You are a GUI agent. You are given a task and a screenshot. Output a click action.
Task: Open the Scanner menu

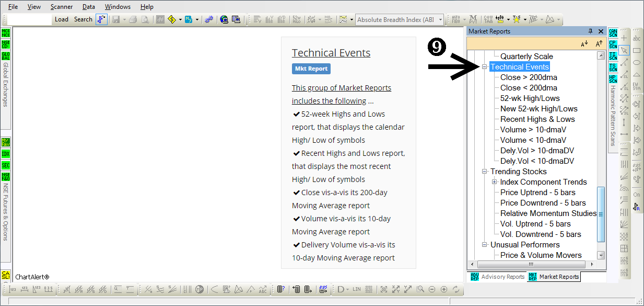[62, 7]
